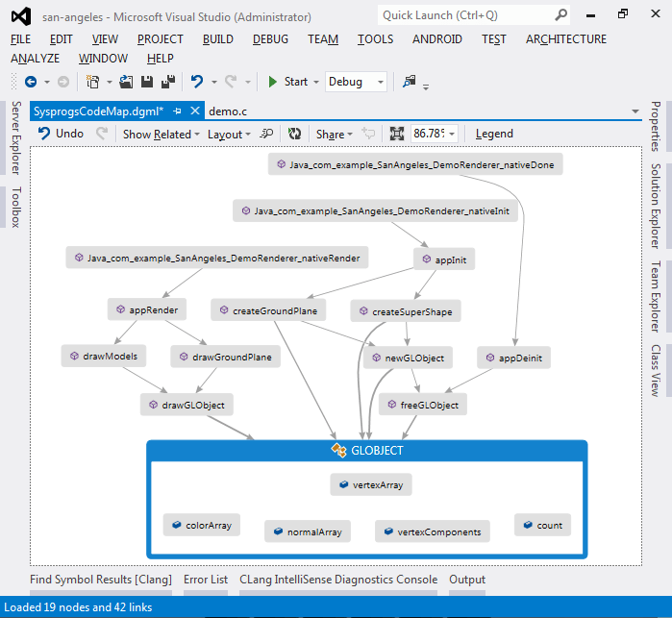Open the Server Explorer side panel
The image size is (672, 618).
15,137
